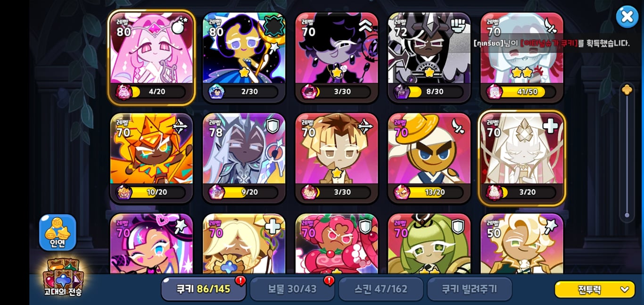
Task: Click the healer cross icon on the white level 70 cookie
Action: click(550, 126)
